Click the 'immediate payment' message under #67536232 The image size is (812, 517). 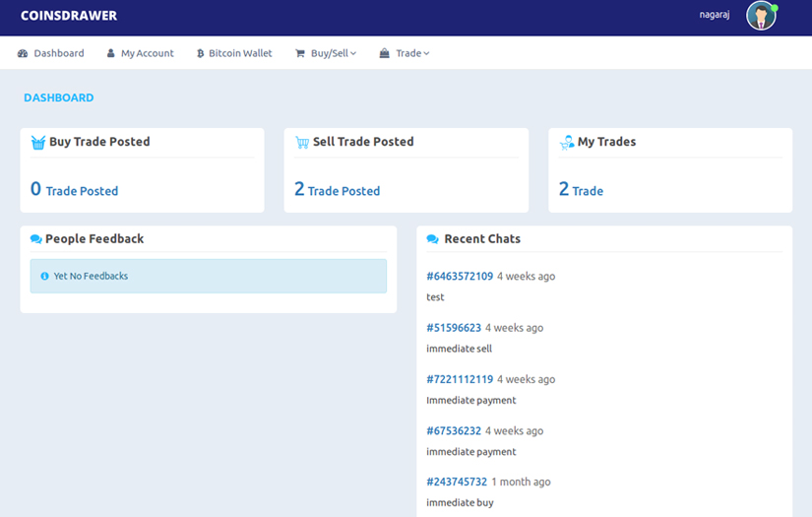[471, 452]
